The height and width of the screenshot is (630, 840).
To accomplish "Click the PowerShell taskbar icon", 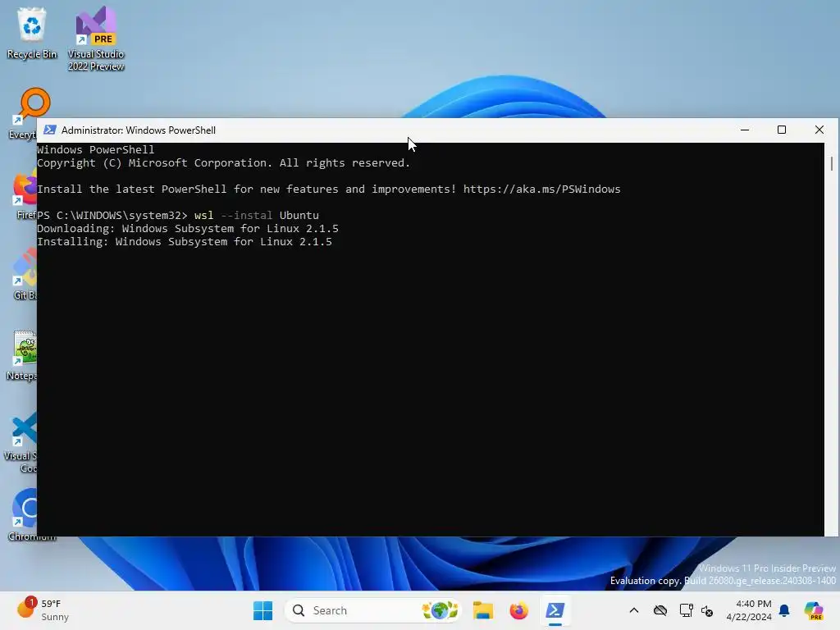I will pyautogui.click(x=555, y=610).
